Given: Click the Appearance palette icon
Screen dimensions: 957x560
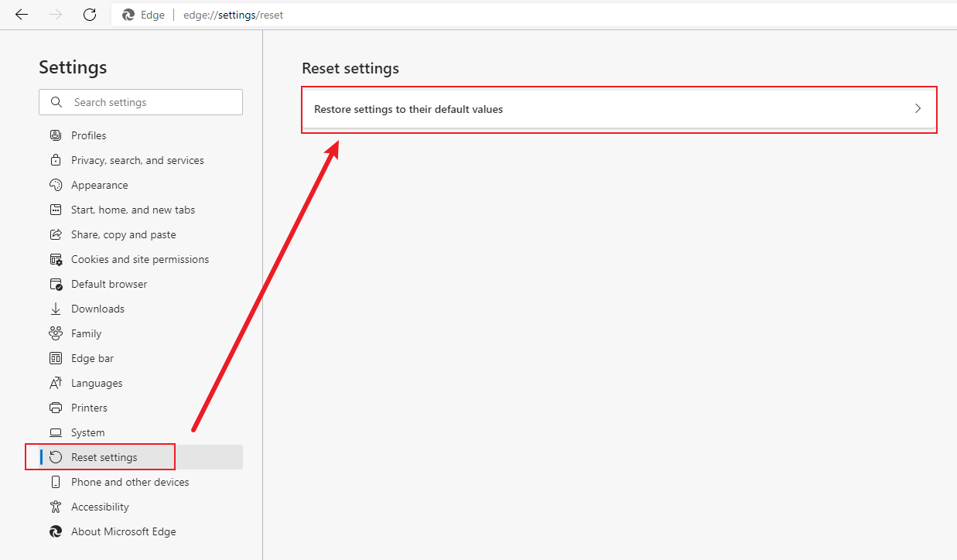Looking at the screenshot, I should [x=56, y=185].
